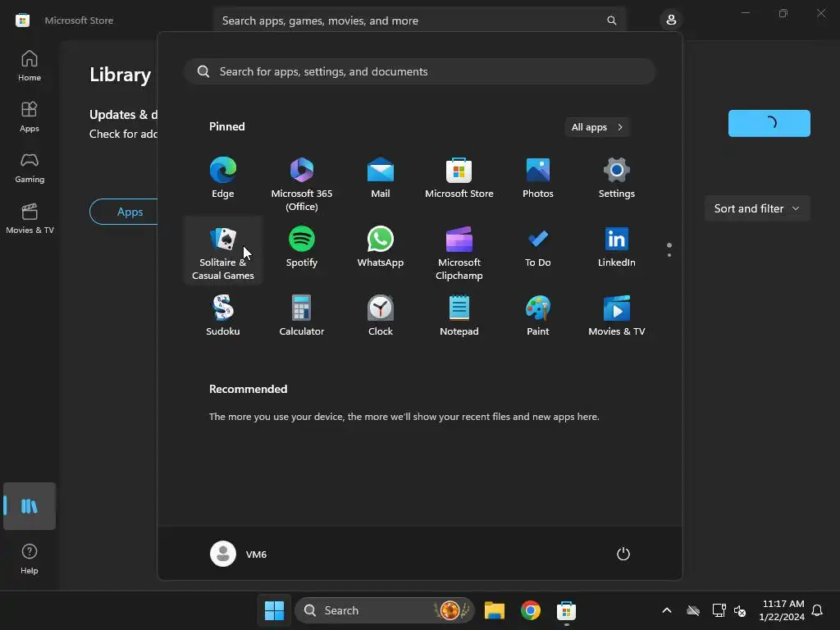This screenshot has width=840, height=630.
Task: Open network status tray icon
Action: tap(719, 610)
